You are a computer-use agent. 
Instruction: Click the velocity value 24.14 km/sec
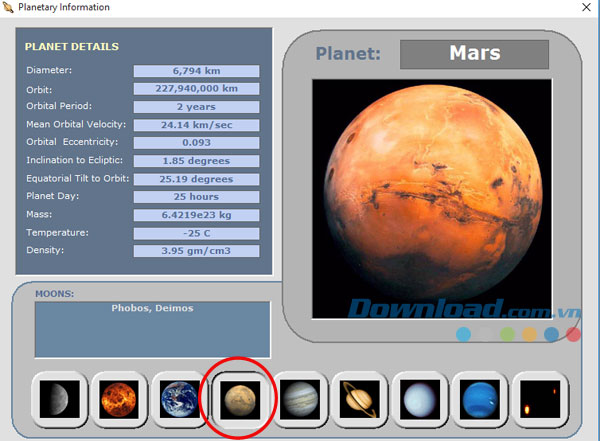coord(196,125)
